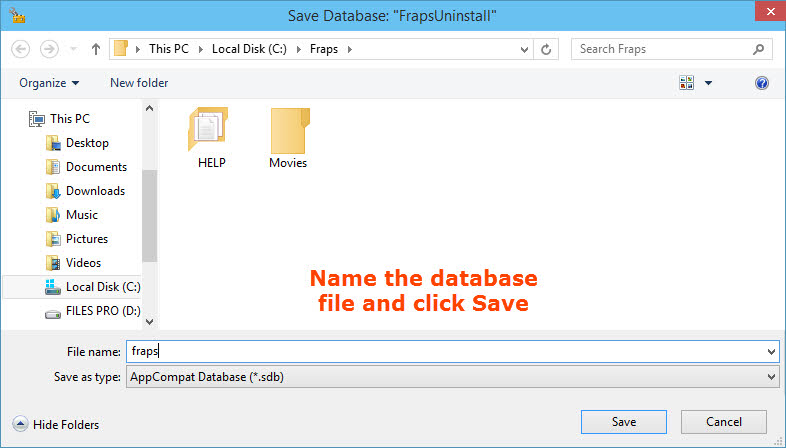Screen dimensions: 786x448
Task: Click the folder icon in address bar
Action: pyautogui.click(x=121, y=49)
